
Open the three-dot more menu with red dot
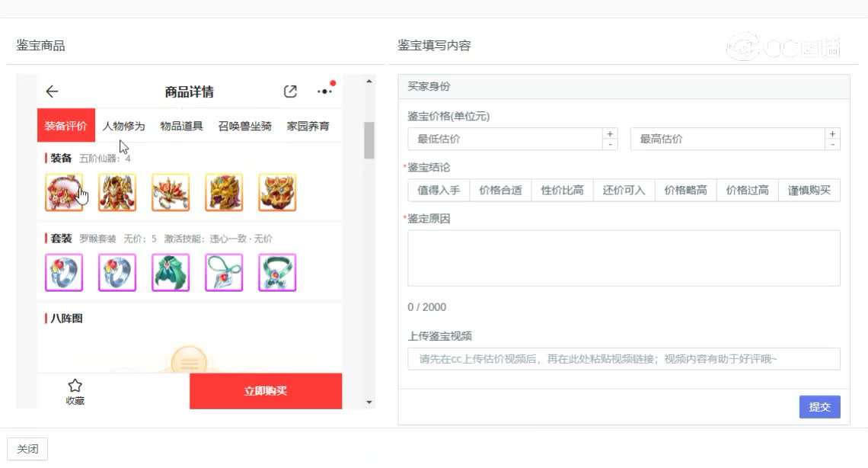coord(325,90)
